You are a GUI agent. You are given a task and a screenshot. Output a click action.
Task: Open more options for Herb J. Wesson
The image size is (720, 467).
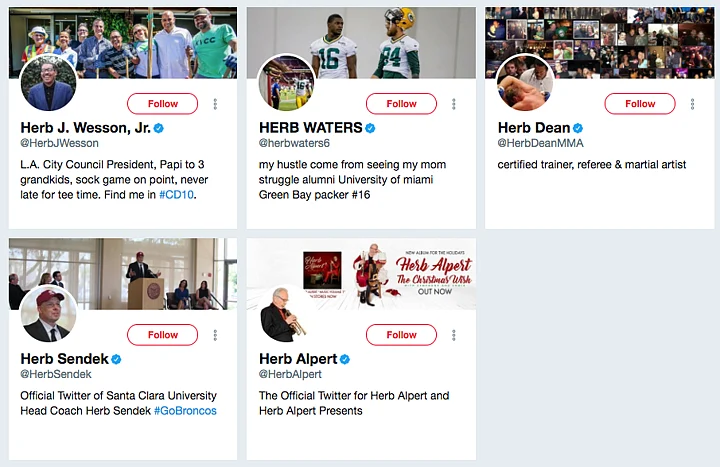tap(215, 104)
